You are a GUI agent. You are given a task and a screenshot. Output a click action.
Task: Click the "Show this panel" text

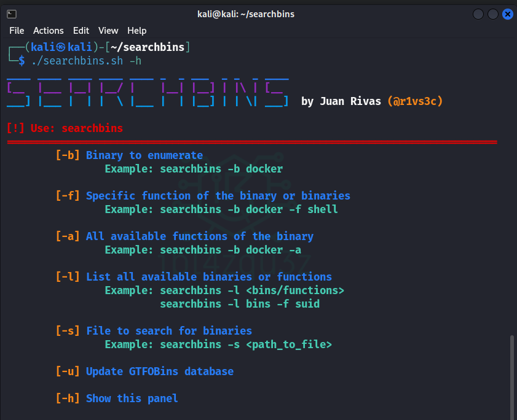click(x=132, y=399)
